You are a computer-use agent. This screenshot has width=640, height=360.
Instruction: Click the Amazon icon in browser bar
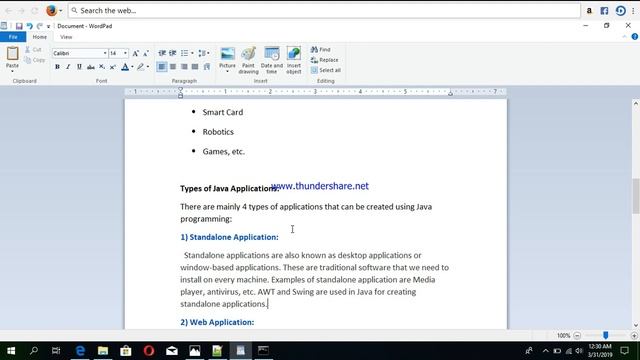(x=589, y=11)
